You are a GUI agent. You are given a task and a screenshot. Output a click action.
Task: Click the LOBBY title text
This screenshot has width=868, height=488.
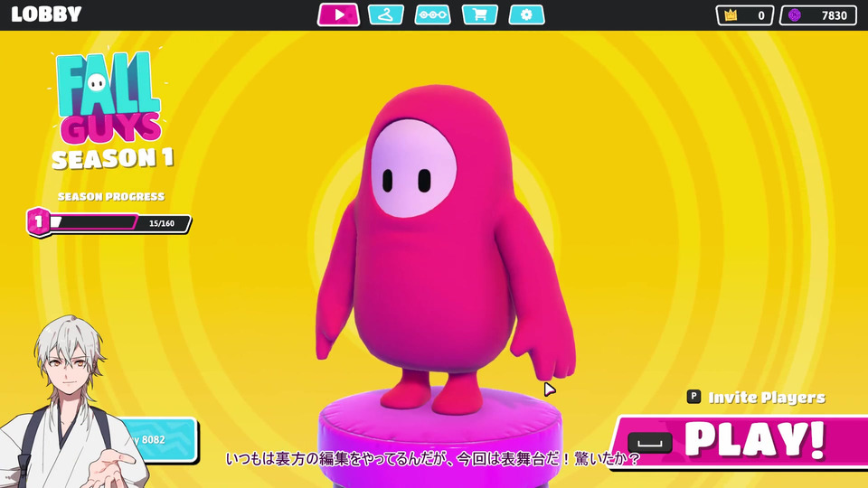[x=46, y=14]
